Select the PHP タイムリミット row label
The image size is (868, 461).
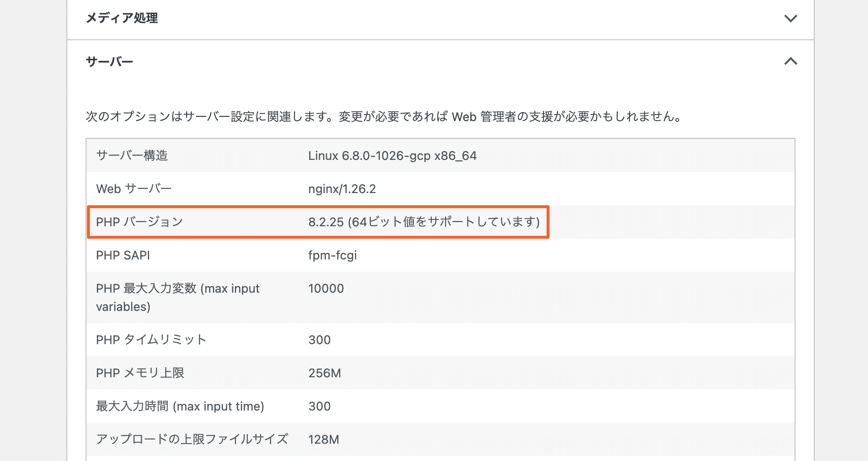point(151,340)
